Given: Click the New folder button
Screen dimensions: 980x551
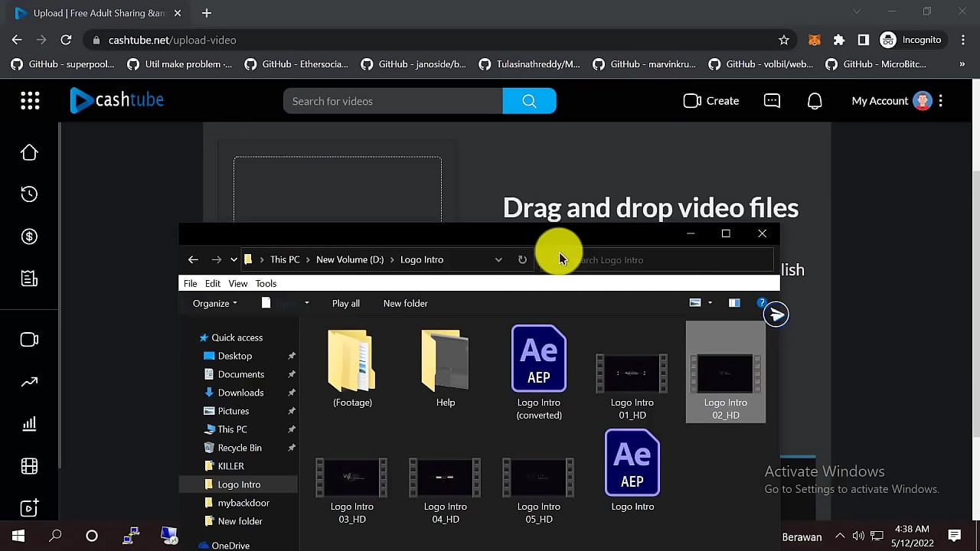Looking at the screenshot, I should coord(405,303).
